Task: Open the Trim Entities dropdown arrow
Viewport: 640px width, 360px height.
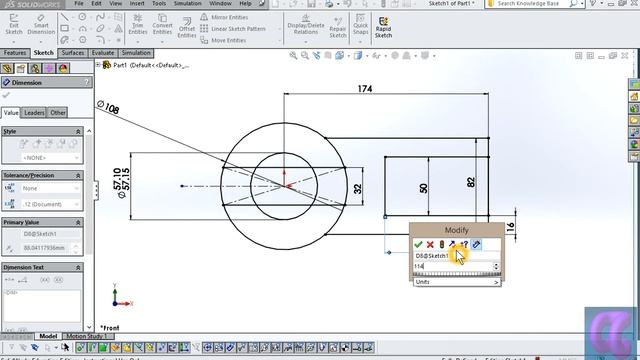Action: pos(138,42)
